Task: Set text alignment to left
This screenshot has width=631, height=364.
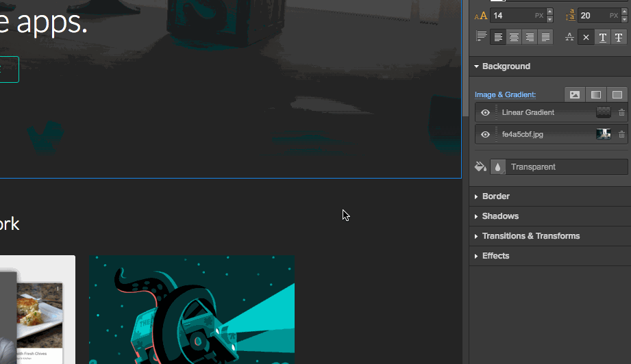Action: (499, 37)
